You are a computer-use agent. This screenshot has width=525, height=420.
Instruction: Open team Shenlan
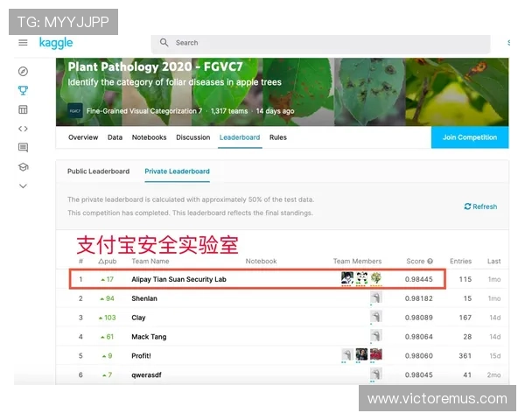pyautogui.click(x=144, y=298)
